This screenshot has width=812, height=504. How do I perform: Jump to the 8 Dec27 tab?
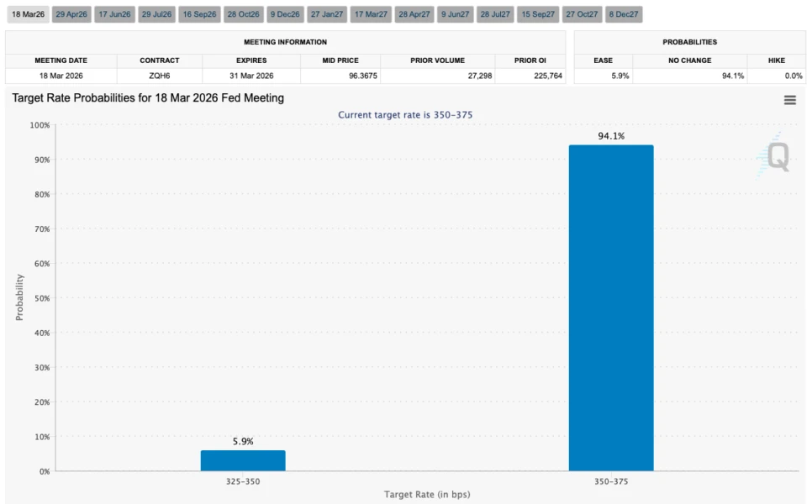click(x=624, y=14)
